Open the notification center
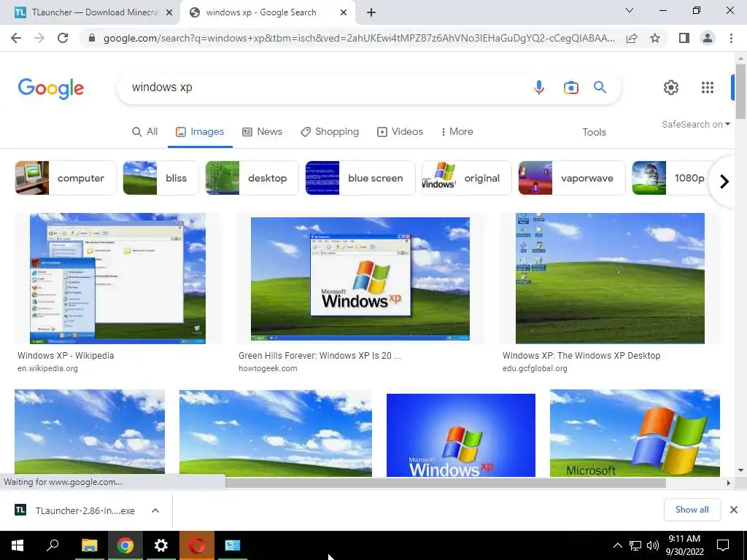This screenshot has width=747, height=560. pyautogui.click(x=723, y=545)
